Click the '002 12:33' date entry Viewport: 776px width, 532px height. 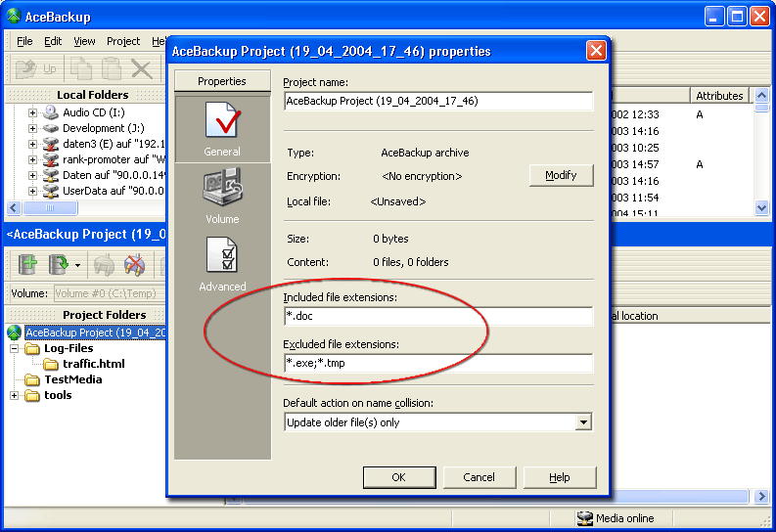635,114
